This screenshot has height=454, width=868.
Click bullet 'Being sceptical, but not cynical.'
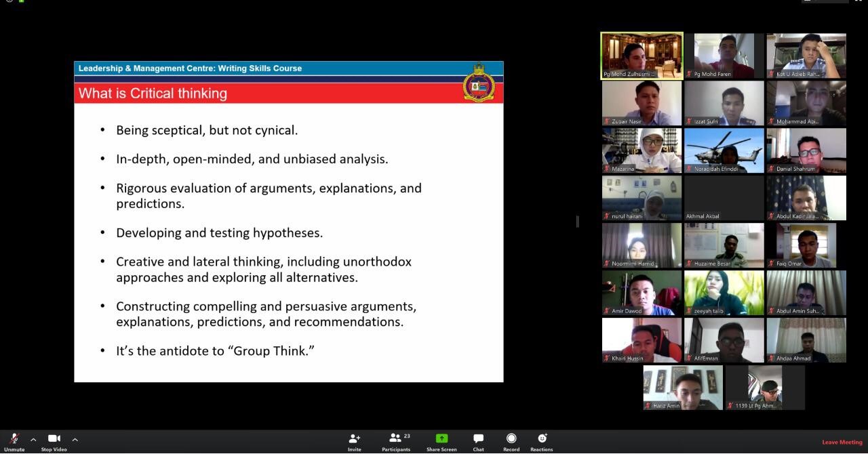tap(207, 130)
